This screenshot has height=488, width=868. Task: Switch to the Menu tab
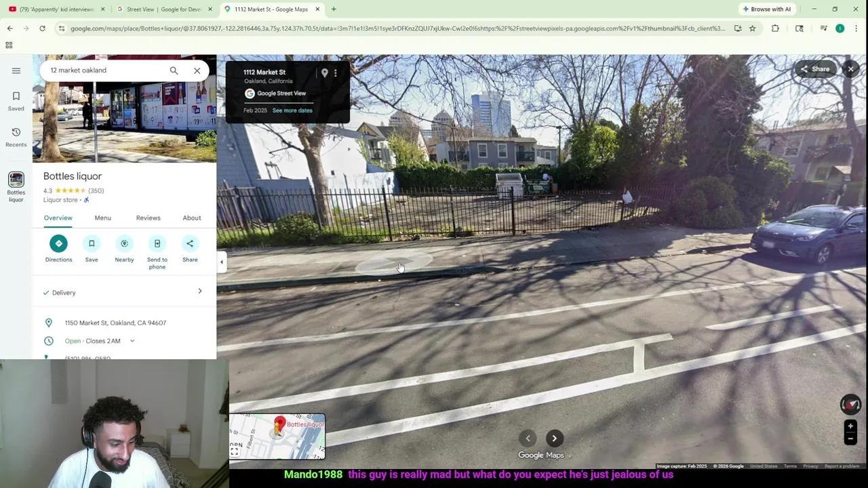tap(102, 218)
